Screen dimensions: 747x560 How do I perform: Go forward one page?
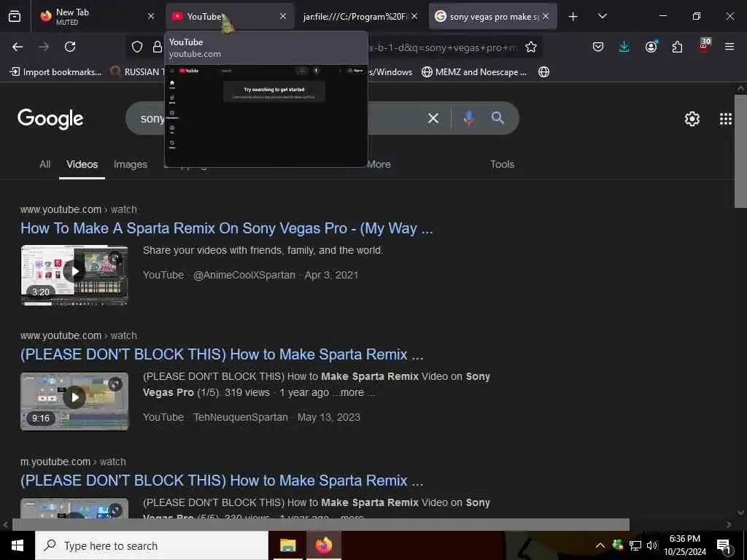44,47
